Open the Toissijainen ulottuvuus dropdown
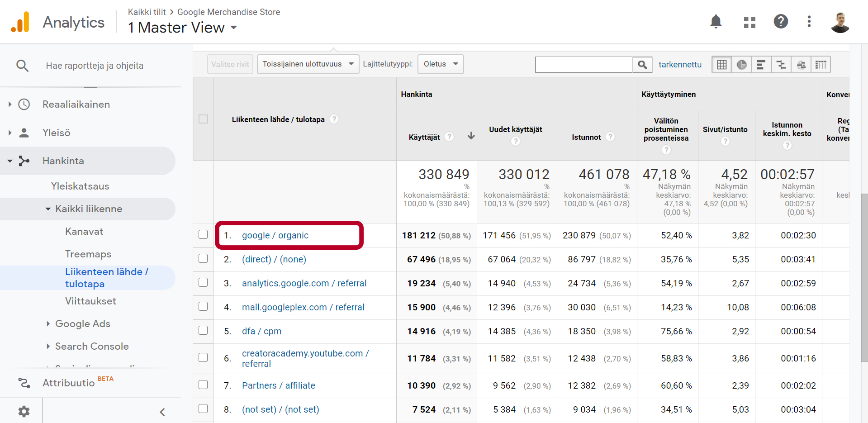Screen dimensions: 868x423 [x=308, y=64]
